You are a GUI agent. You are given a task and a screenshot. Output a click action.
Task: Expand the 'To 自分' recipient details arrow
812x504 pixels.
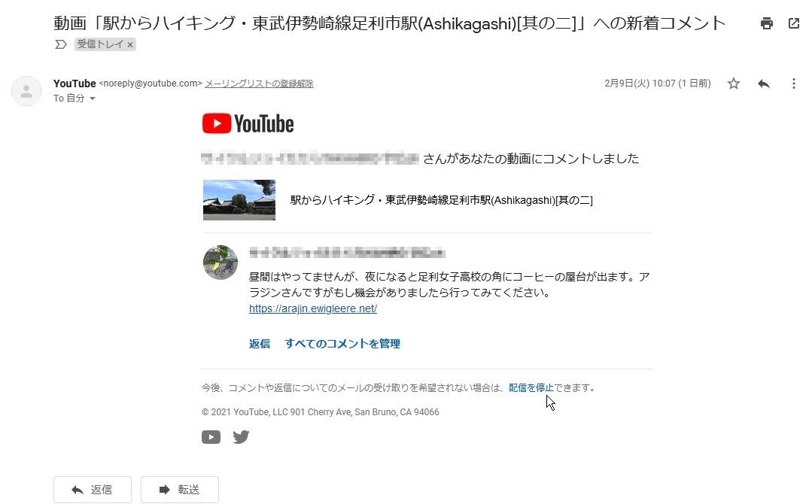[x=93, y=99]
